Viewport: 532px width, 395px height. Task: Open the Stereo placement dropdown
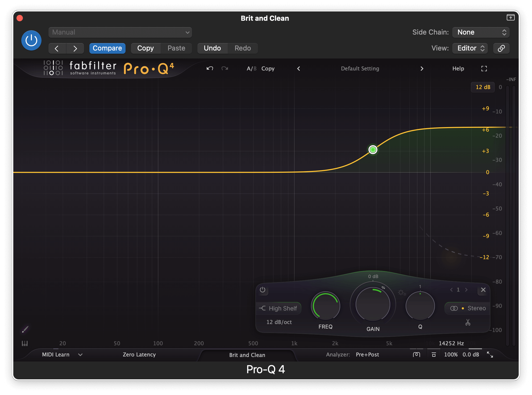coord(468,308)
